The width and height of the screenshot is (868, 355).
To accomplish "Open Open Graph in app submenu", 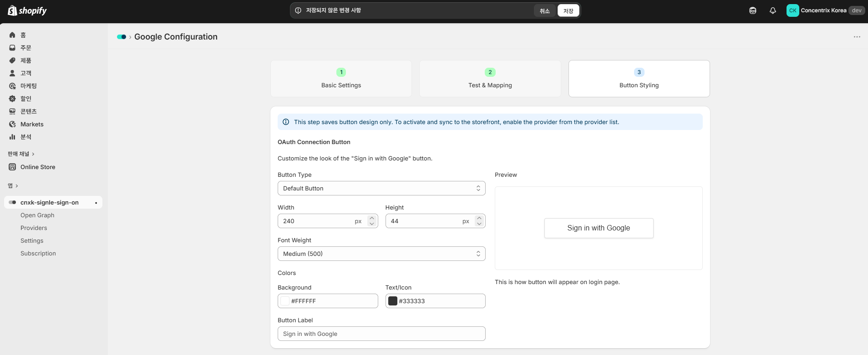I will (37, 215).
